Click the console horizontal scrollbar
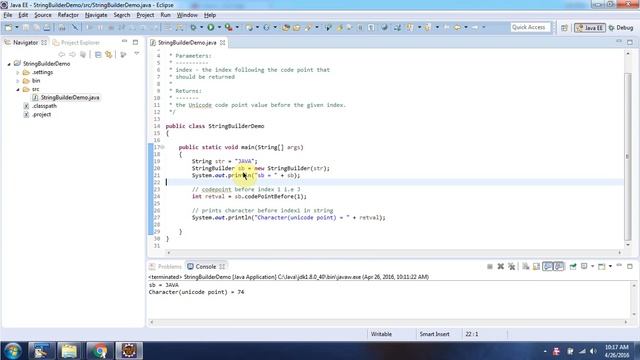The height and width of the screenshot is (360, 640). coord(389,322)
